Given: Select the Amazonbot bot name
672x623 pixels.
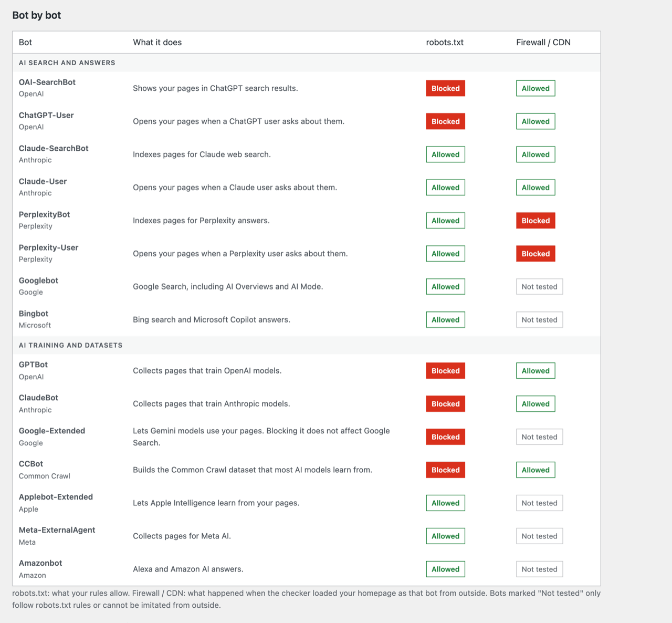Looking at the screenshot, I should click(x=40, y=563).
